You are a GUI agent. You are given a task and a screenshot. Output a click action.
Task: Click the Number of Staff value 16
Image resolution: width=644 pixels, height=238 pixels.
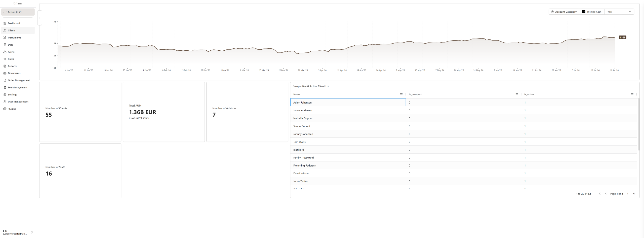(49, 174)
